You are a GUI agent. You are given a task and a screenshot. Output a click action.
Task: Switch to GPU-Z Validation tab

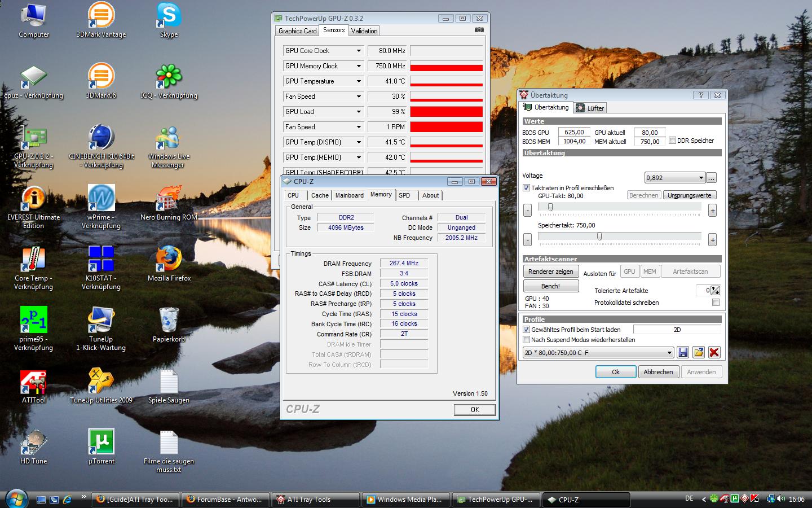pyautogui.click(x=364, y=31)
